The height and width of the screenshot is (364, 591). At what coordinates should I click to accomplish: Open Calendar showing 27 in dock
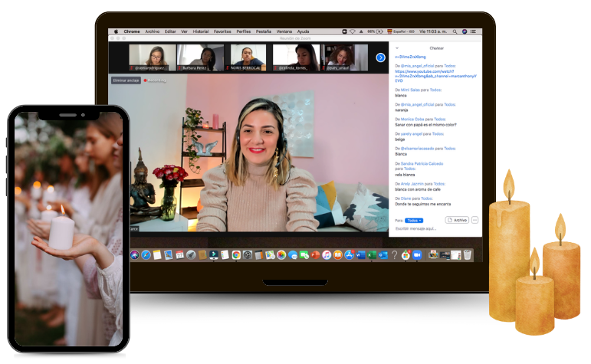pos(180,255)
